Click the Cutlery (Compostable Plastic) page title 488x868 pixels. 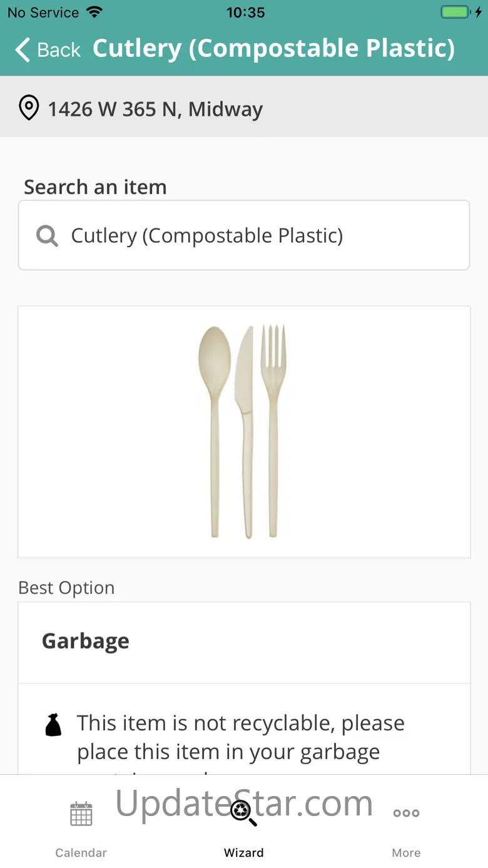(273, 49)
